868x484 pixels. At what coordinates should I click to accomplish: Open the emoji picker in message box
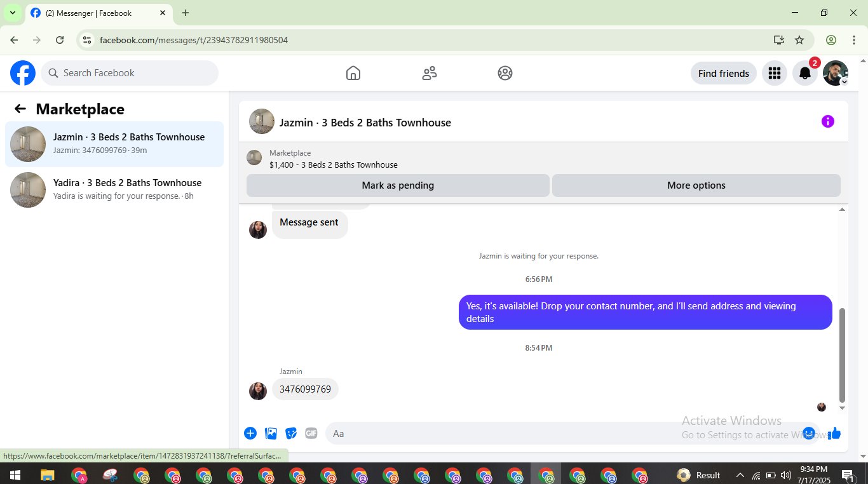pyautogui.click(x=809, y=433)
